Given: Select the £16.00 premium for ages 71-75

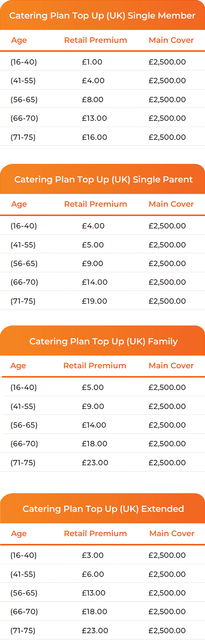Looking at the screenshot, I should tap(94, 137).
